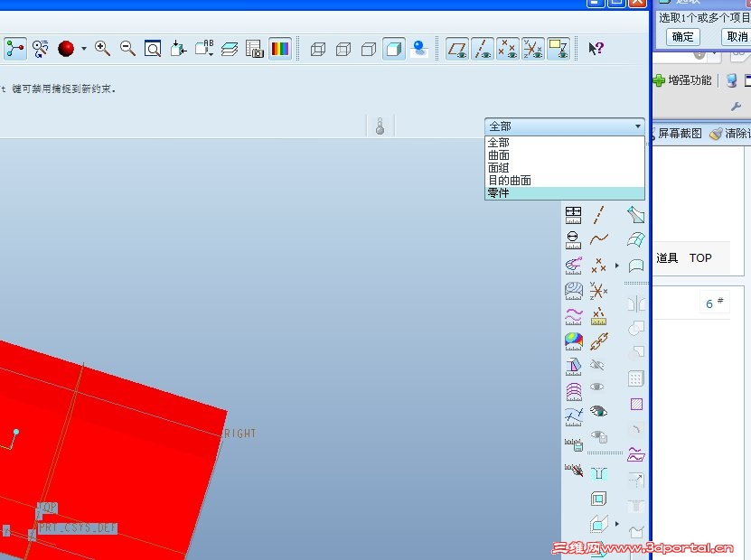The image size is (751, 560).
Task: Refit the model to the window
Action: tap(153, 49)
